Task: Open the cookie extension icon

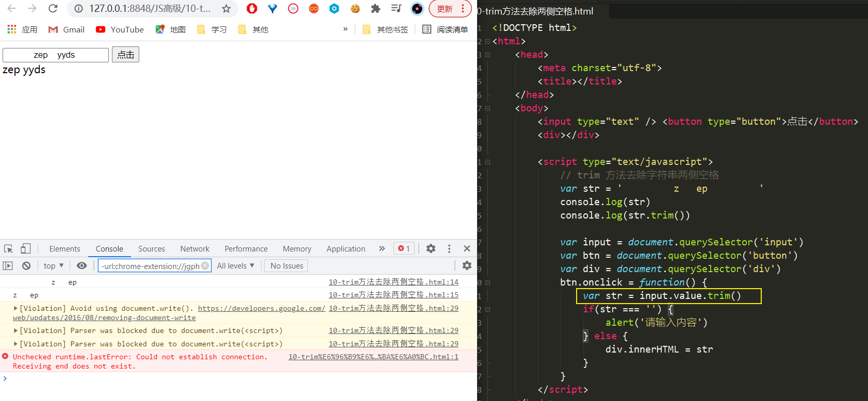Action: tap(355, 8)
